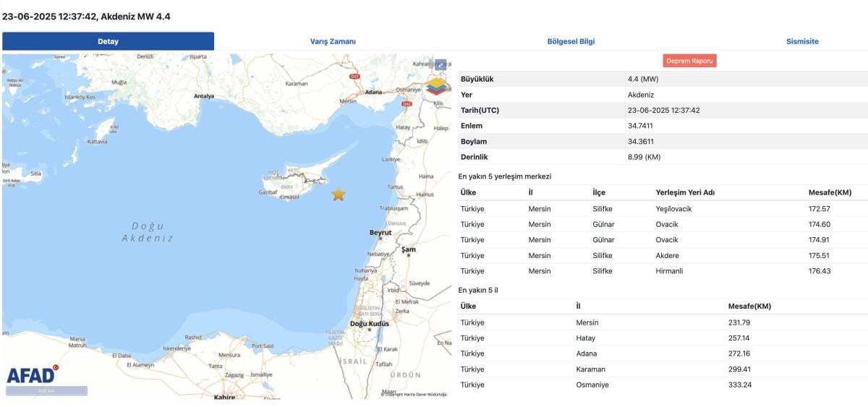Click the AFAD logo on the map

32,374
